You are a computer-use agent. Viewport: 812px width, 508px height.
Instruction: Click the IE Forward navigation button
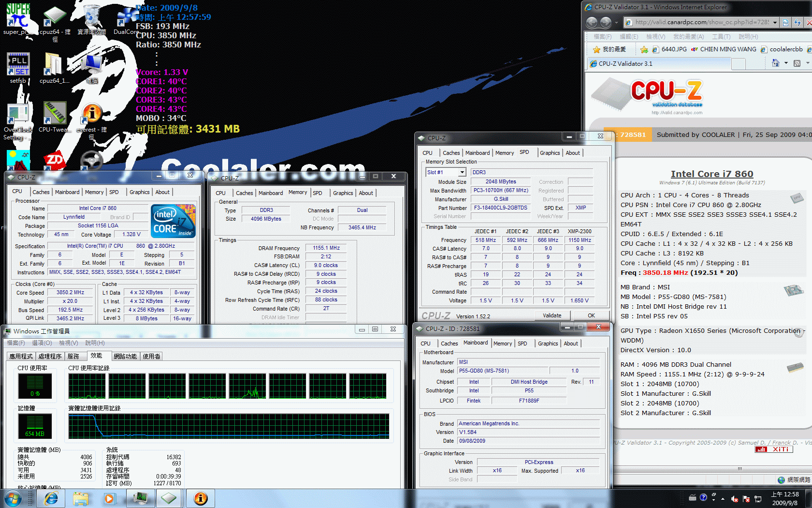point(606,22)
